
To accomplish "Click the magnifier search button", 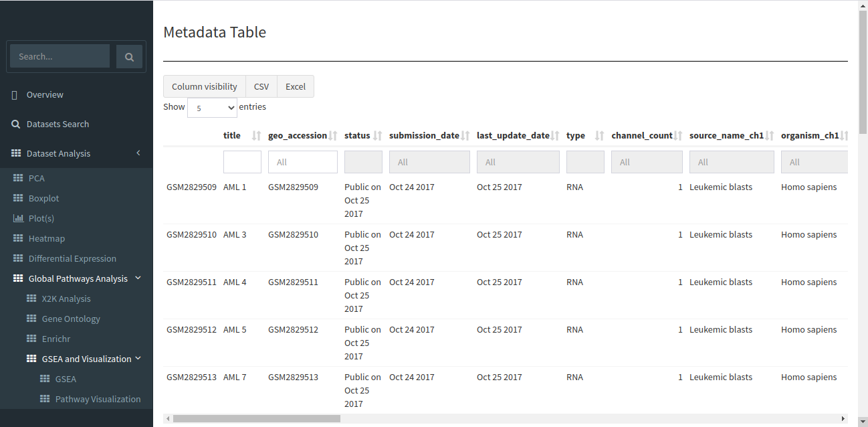I will pyautogui.click(x=129, y=57).
